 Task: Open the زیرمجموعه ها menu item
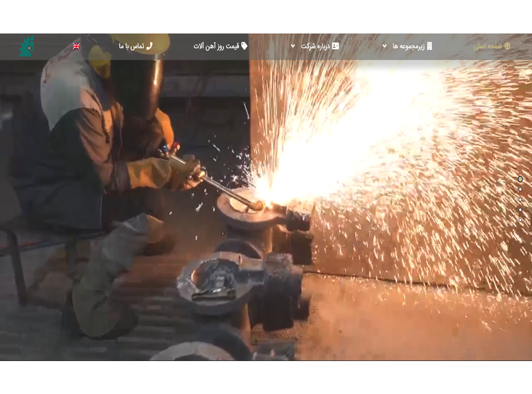pyautogui.click(x=408, y=46)
